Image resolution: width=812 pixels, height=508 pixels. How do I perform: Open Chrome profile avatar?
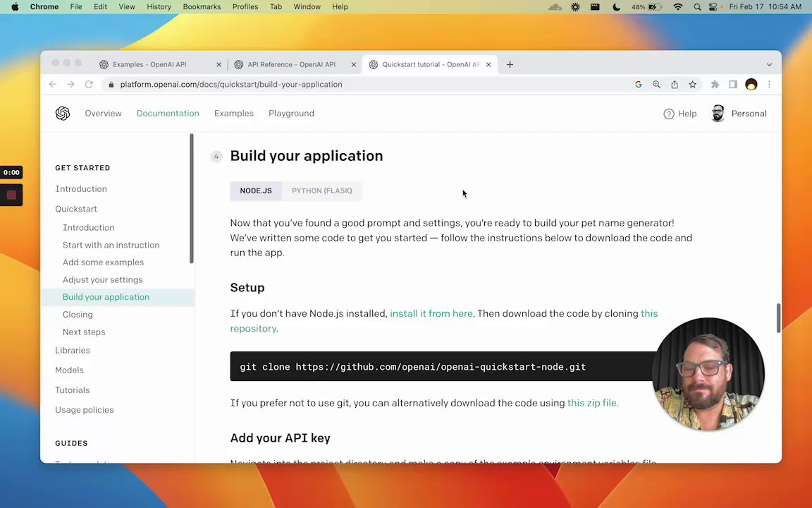751,85
